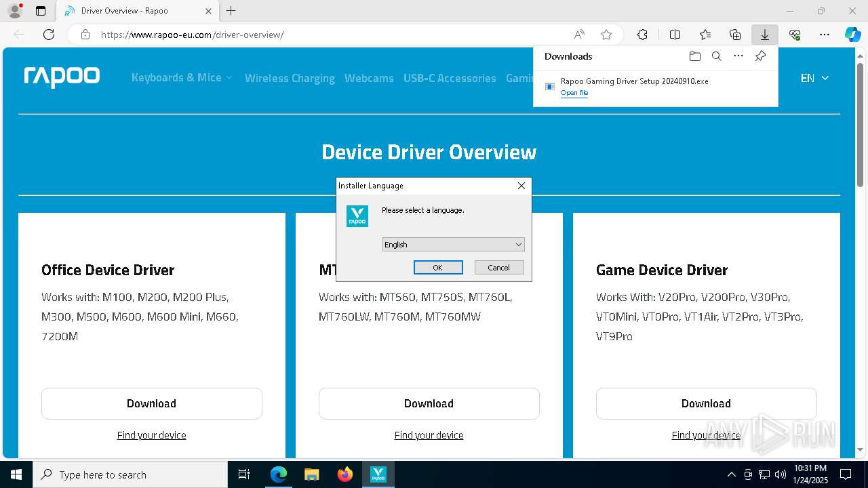
Task: Open the clock and date in tray
Action: point(810,474)
